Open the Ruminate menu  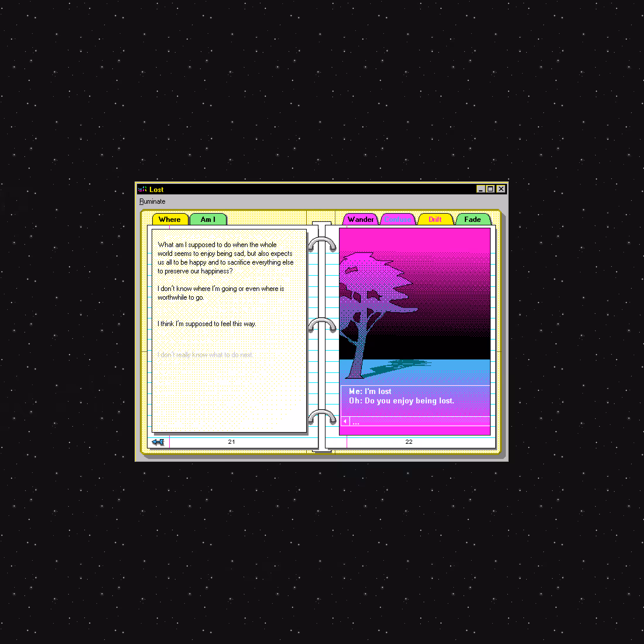tap(152, 201)
